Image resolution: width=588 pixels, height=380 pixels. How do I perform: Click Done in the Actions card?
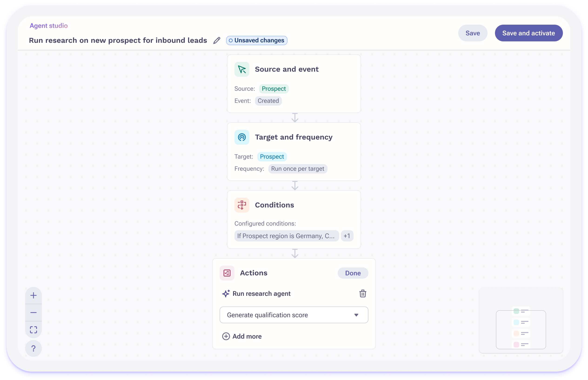coord(353,273)
